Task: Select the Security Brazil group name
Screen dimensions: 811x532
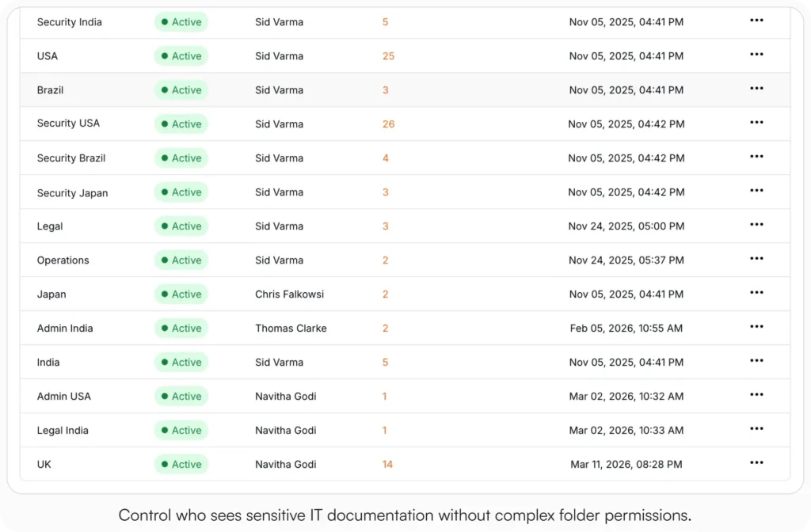Action: (x=70, y=158)
